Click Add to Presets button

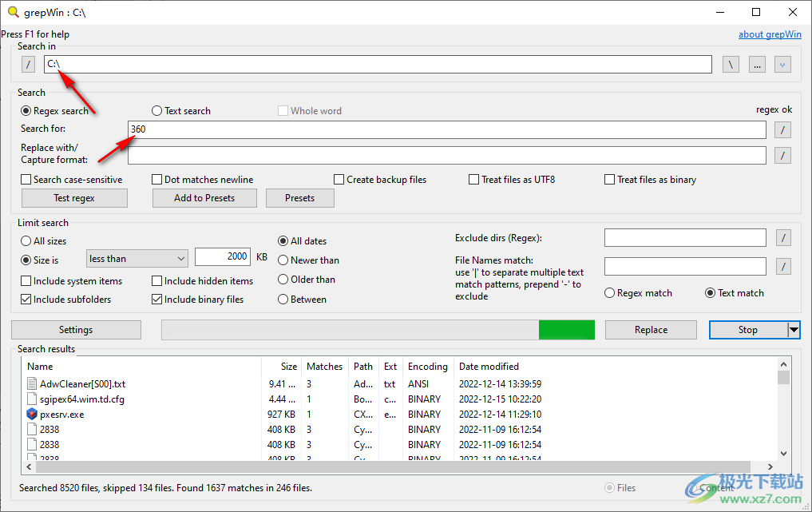tap(204, 198)
